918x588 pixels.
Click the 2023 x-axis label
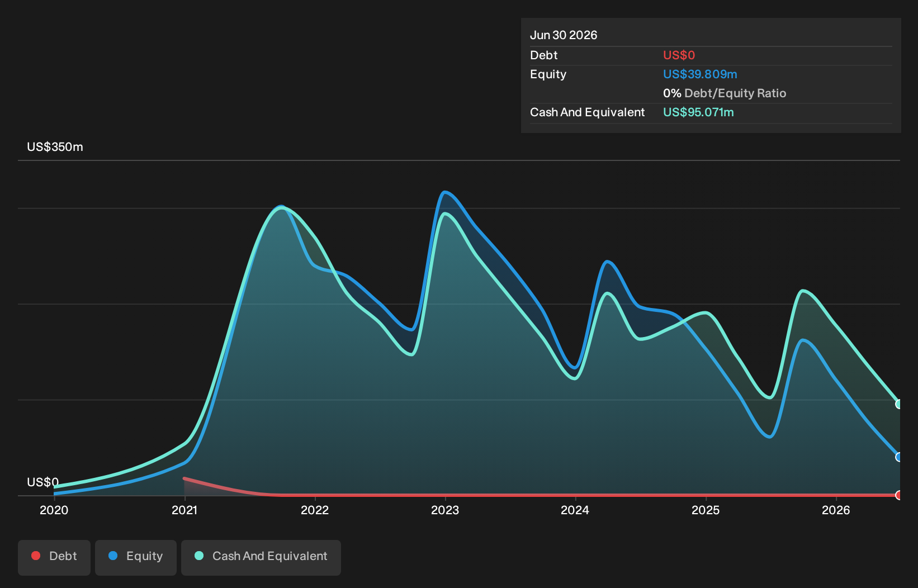pyautogui.click(x=445, y=510)
